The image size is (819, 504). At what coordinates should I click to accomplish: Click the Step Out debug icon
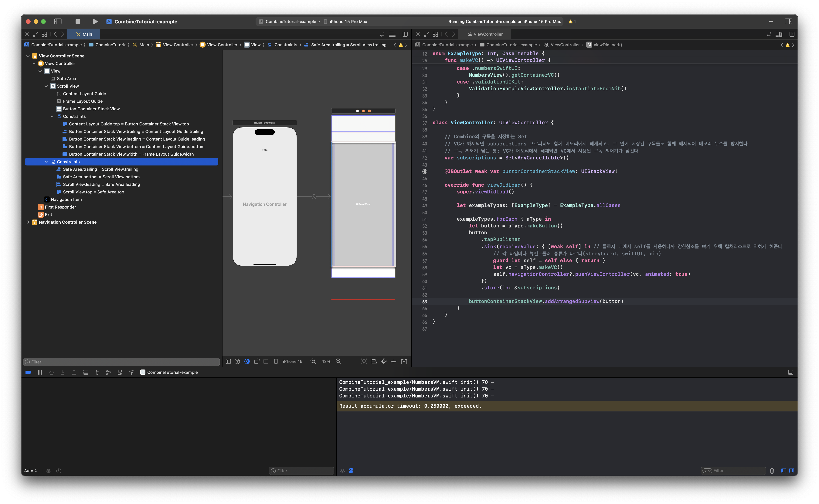tap(74, 372)
